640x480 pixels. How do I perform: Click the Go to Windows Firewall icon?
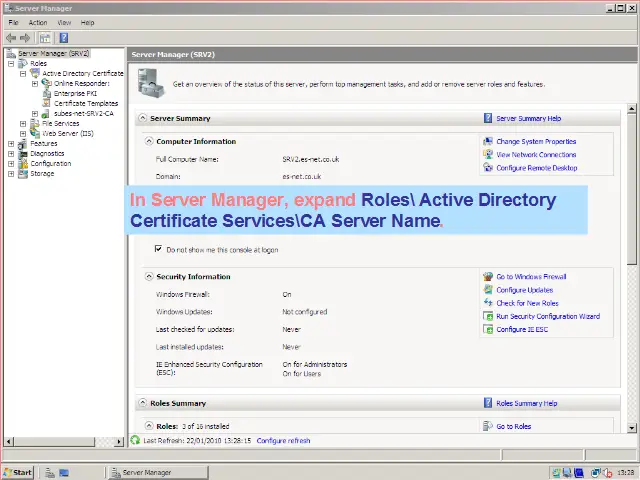(488, 276)
